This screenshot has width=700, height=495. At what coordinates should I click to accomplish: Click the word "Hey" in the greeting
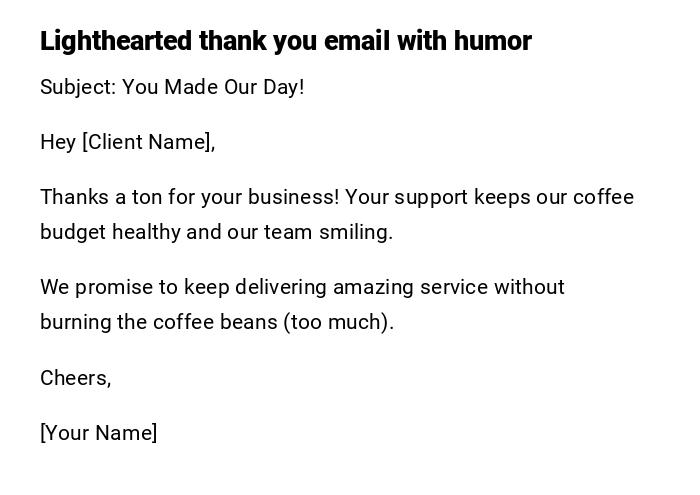tap(58, 142)
